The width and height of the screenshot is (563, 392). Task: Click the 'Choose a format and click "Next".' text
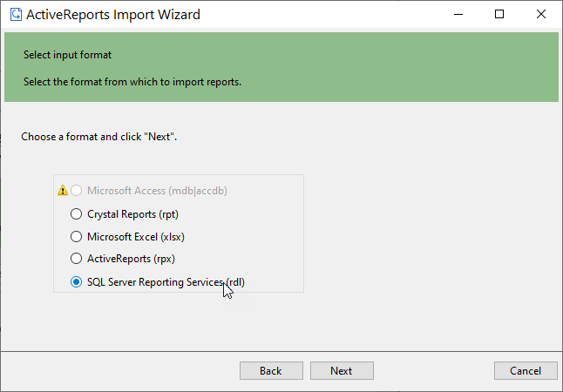tap(99, 137)
